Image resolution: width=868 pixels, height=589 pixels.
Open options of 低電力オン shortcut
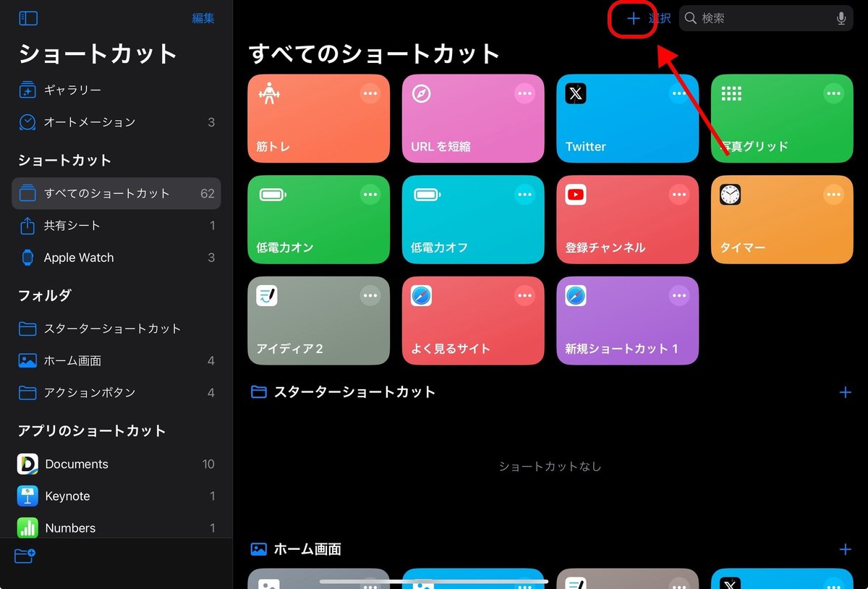coord(370,194)
